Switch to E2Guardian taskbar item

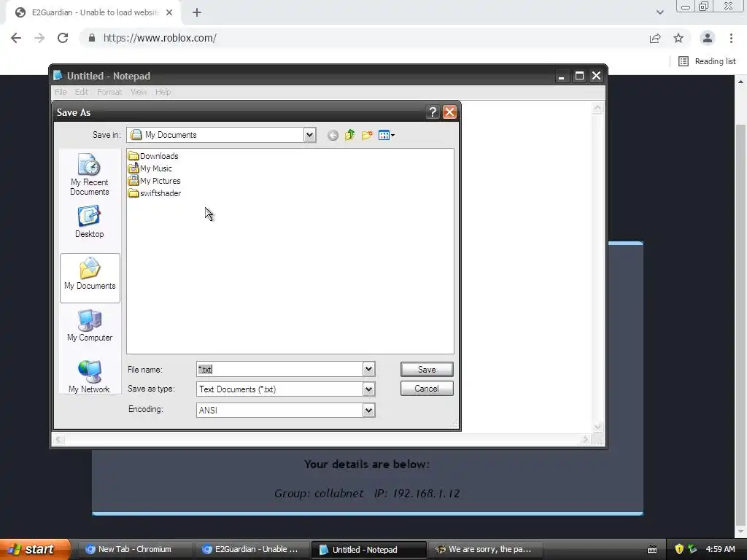coord(251,550)
